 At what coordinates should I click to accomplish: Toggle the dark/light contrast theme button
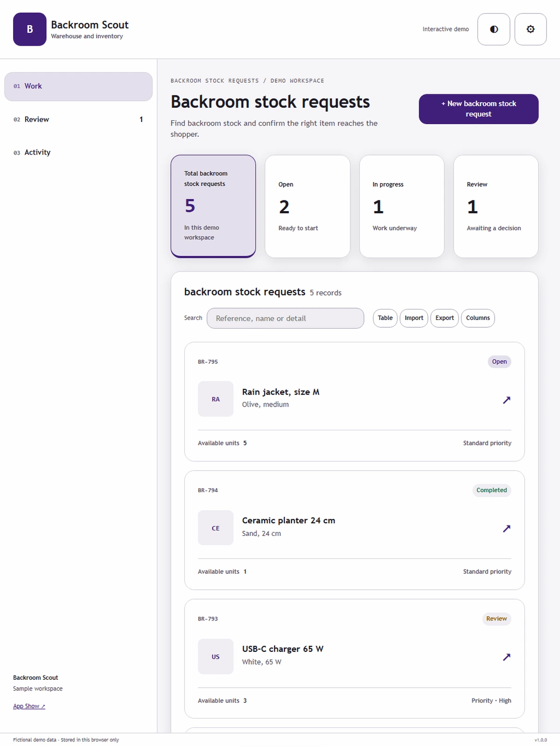pos(494,29)
